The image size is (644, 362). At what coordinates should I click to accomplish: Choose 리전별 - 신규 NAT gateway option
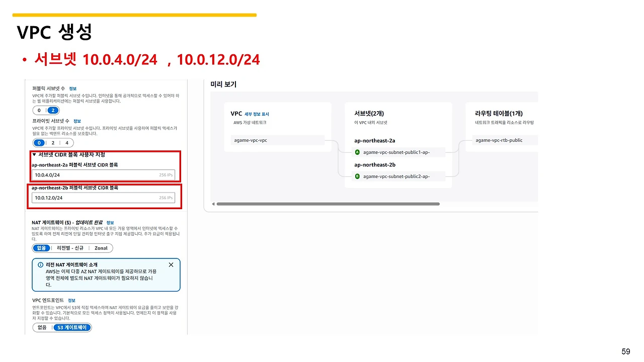[70, 248]
